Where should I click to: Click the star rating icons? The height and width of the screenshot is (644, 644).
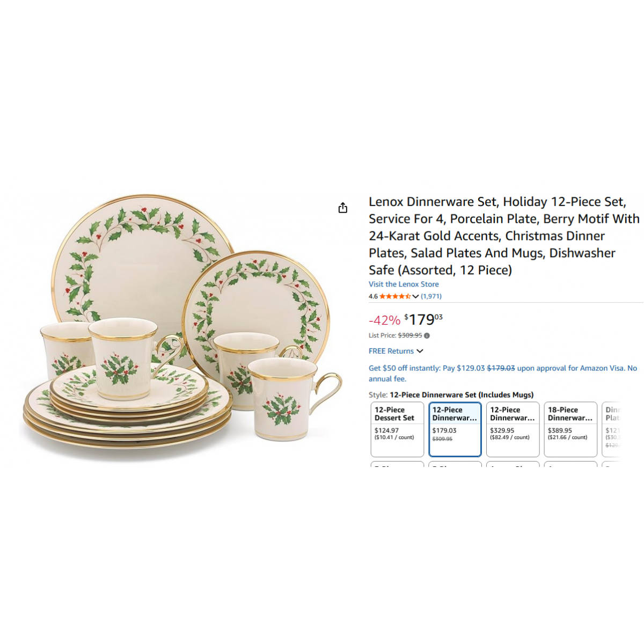point(395,296)
